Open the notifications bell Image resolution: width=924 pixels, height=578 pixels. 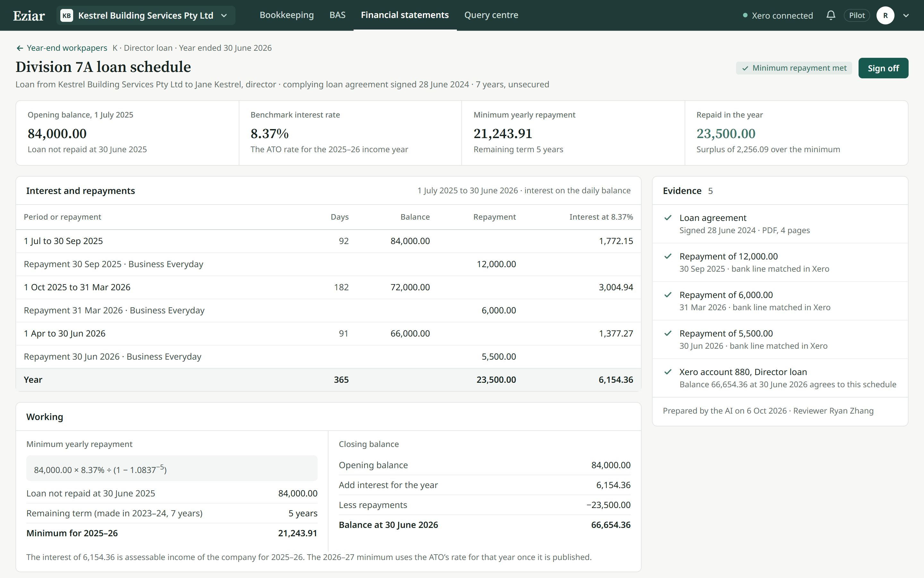[x=830, y=15]
